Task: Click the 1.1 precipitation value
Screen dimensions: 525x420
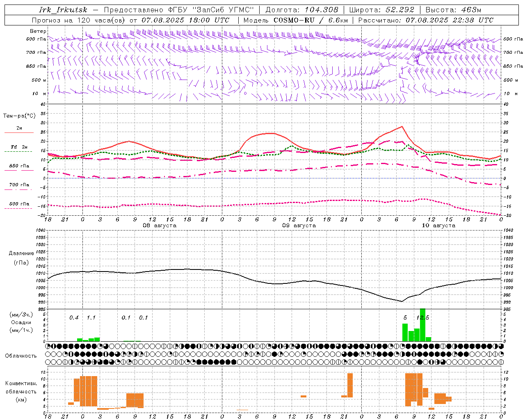Action: tap(91, 318)
